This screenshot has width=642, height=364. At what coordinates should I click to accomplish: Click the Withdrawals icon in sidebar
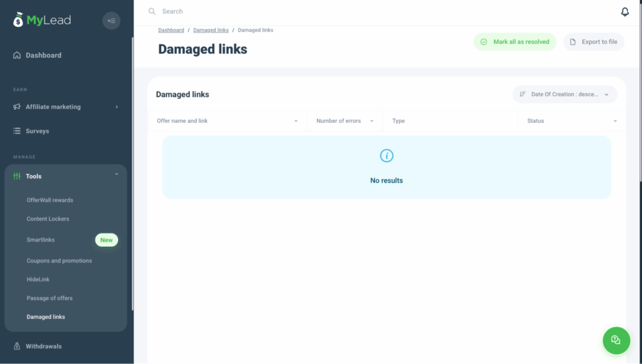point(17,346)
